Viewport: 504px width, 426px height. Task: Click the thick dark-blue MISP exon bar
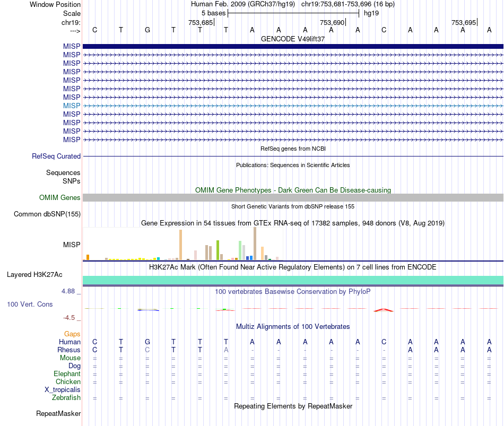click(x=293, y=46)
